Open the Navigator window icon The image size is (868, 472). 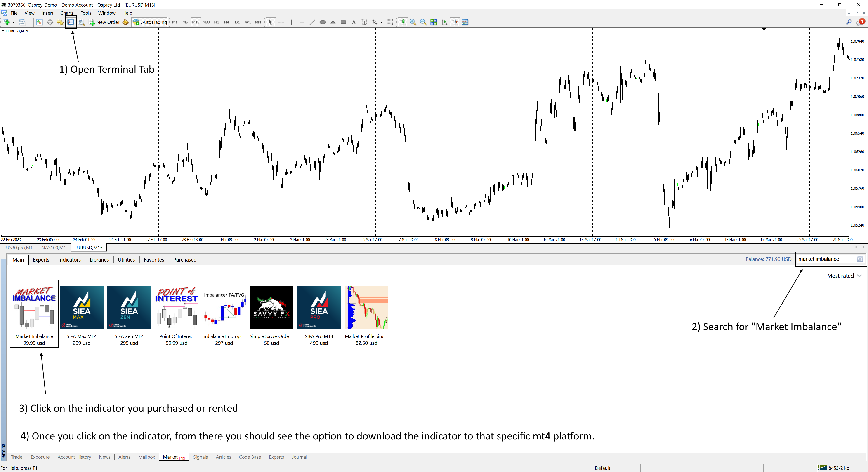click(x=60, y=22)
